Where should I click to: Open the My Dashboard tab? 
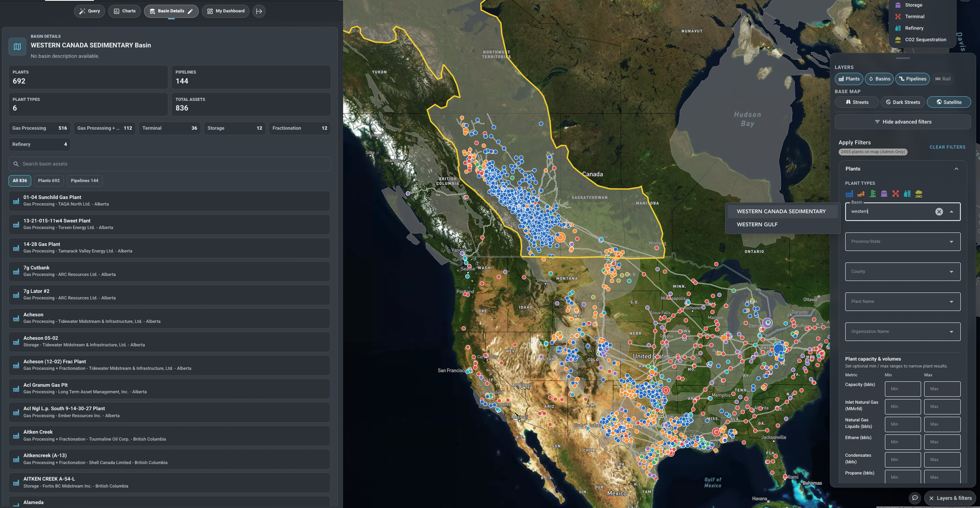tap(226, 11)
